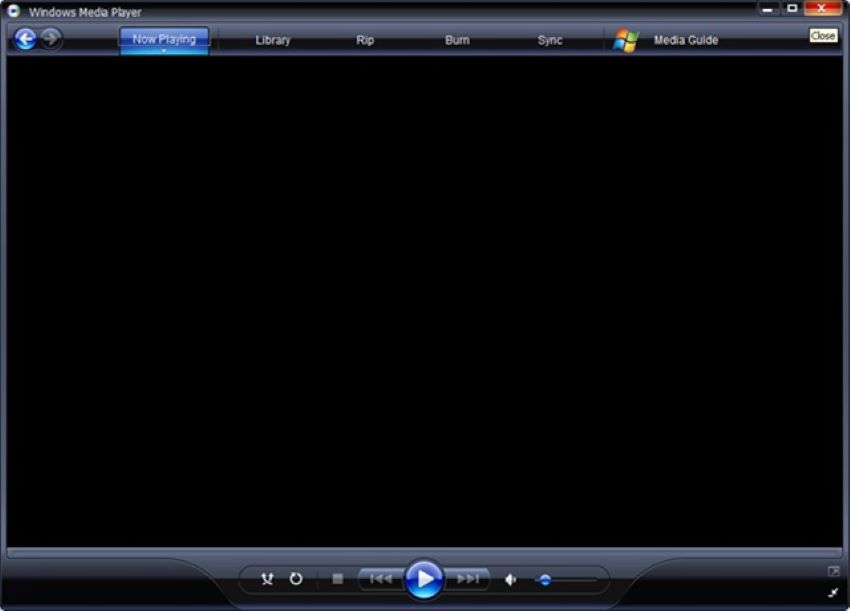Toggle repeat mode

(x=296, y=579)
